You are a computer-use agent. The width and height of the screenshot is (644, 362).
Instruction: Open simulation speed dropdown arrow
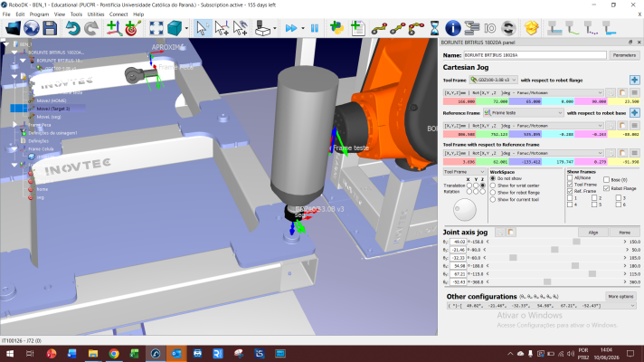(x=303, y=28)
